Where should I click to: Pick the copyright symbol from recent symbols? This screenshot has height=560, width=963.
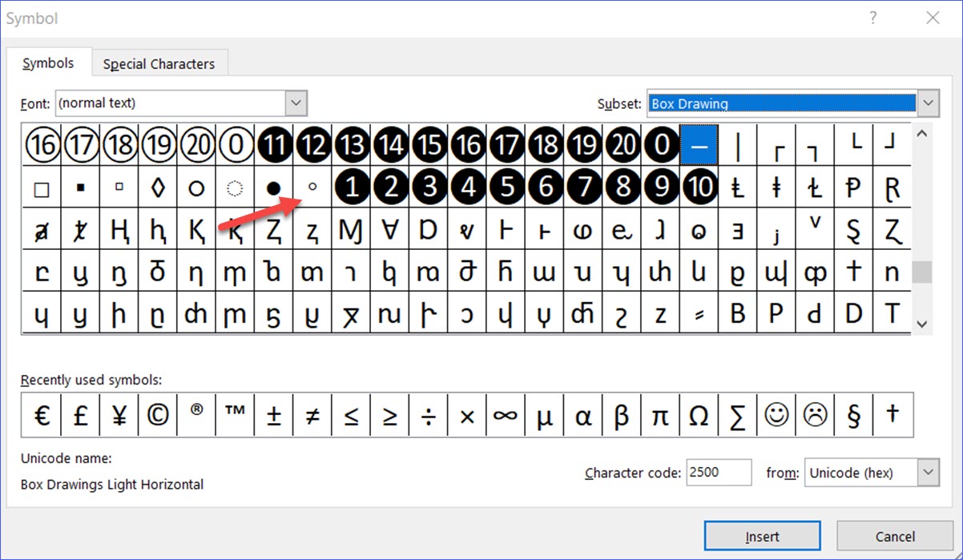[158, 416]
